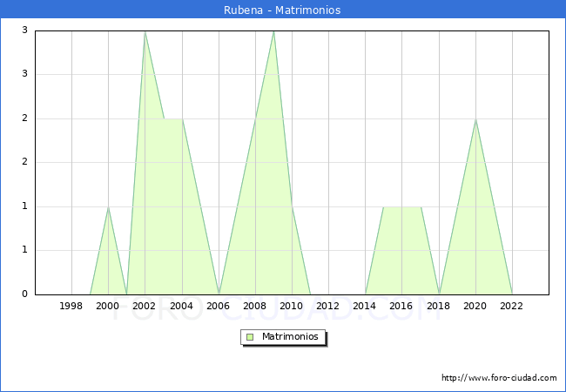Click the 2000 peak data point
566x392 pixels.
pyautogui.click(x=108, y=207)
